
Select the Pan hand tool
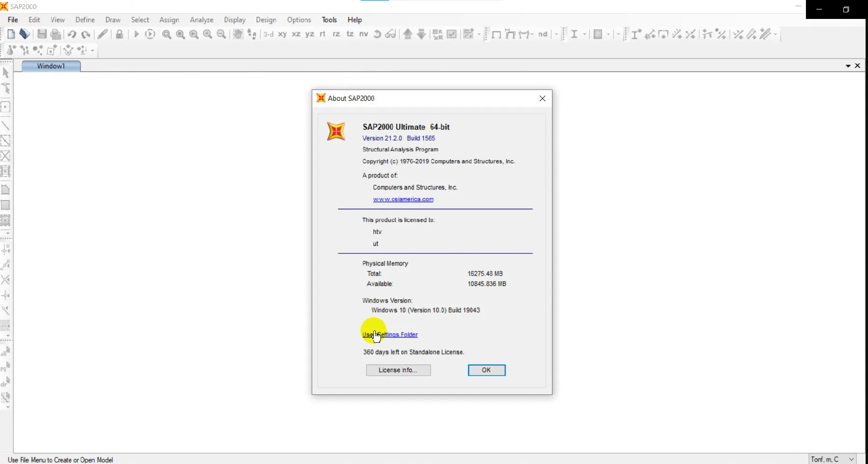238,34
